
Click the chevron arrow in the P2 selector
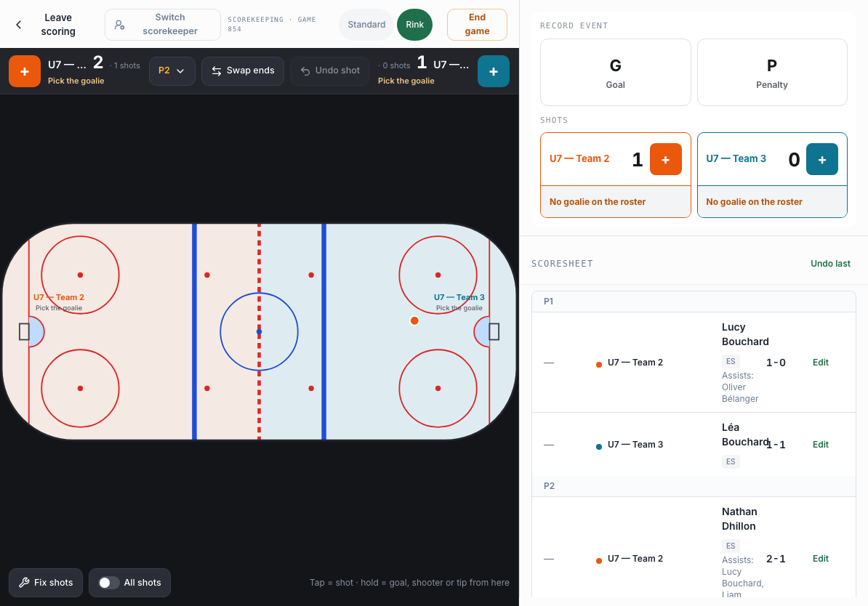tap(180, 70)
